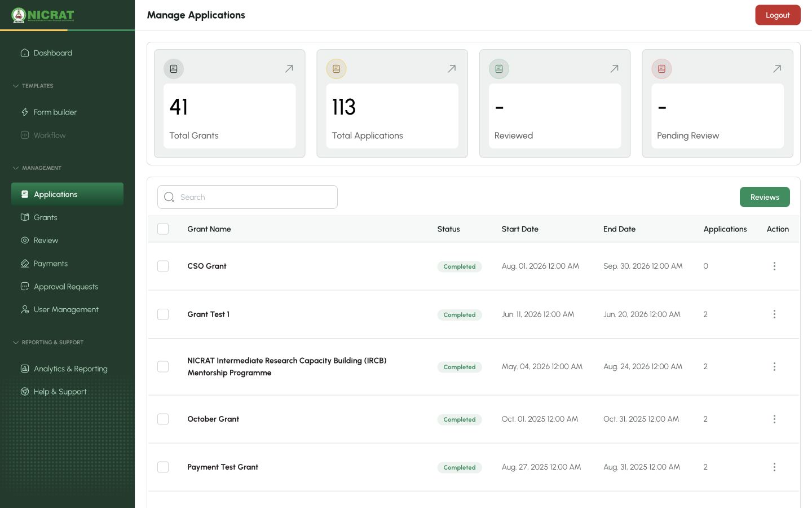Click the Review eye icon
Image resolution: width=812 pixels, height=508 pixels.
pyautogui.click(x=25, y=240)
